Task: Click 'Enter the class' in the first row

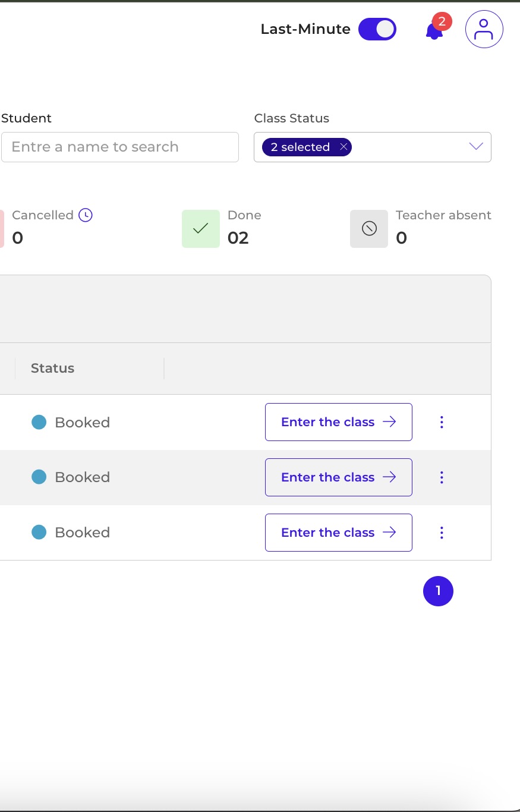Action: (339, 422)
